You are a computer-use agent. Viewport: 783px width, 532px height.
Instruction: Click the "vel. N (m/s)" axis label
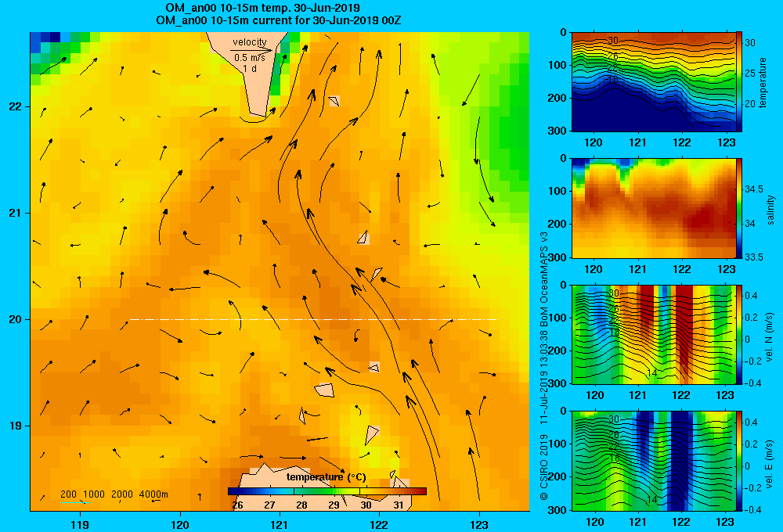tap(770, 337)
